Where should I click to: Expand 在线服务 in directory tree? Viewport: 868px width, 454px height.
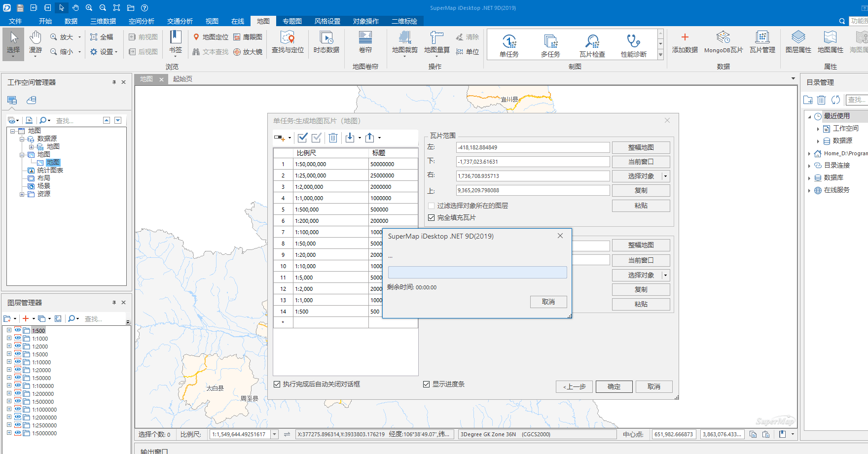809,190
